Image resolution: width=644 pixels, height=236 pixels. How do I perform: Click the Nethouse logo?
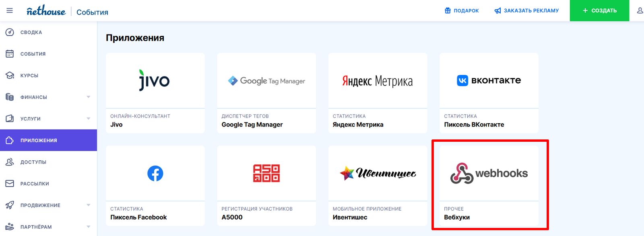[46, 11]
